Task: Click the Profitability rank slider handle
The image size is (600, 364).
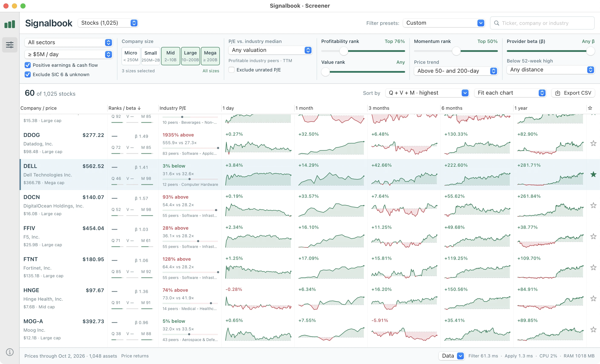Action: (344, 51)
